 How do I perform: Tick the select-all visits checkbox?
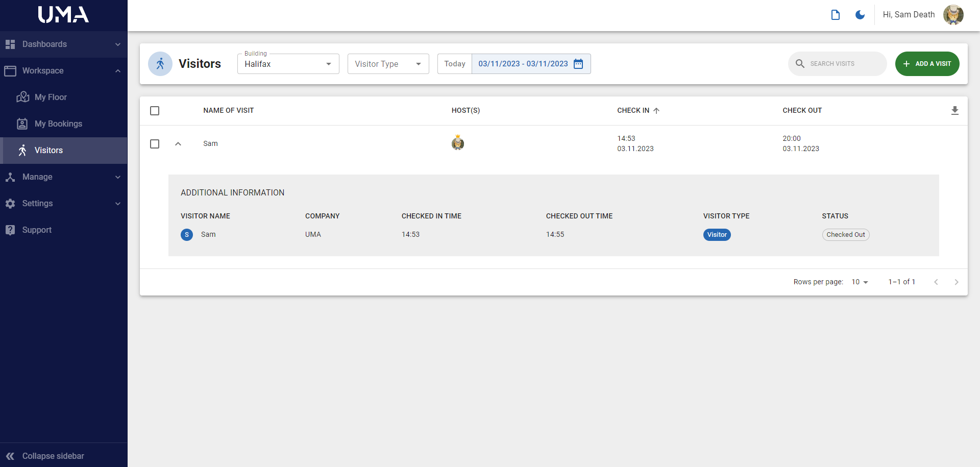click(x=155, y=111)
